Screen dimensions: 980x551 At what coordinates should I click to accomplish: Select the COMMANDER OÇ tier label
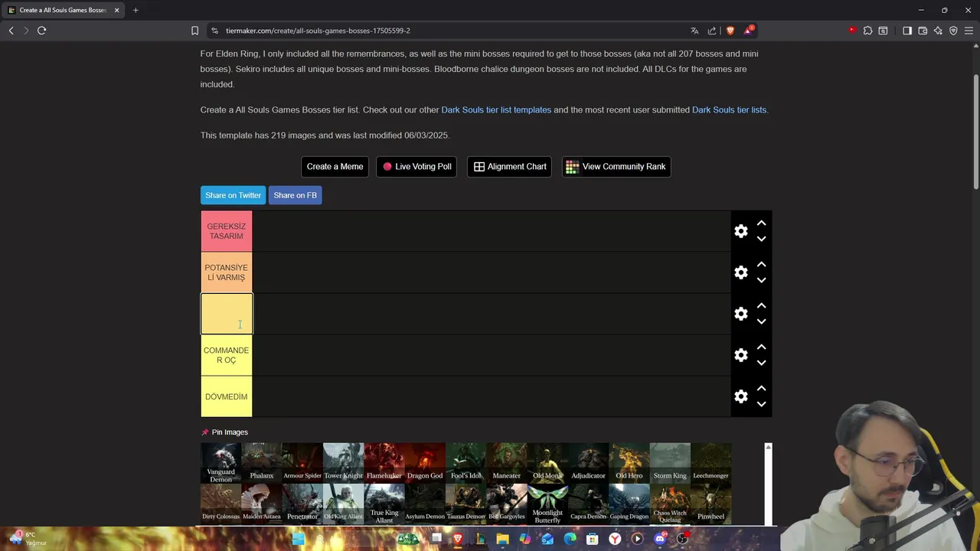227,355
